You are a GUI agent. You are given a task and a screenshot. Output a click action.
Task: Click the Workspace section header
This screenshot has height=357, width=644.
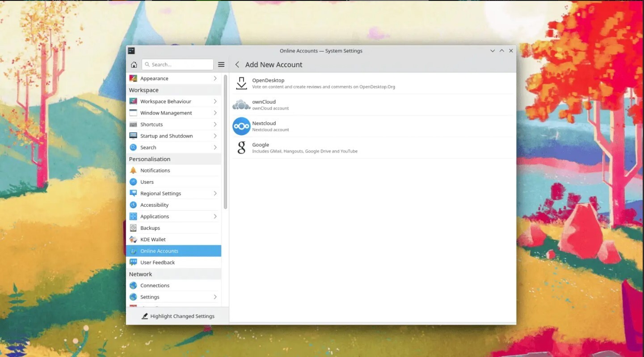click(174, 90)
